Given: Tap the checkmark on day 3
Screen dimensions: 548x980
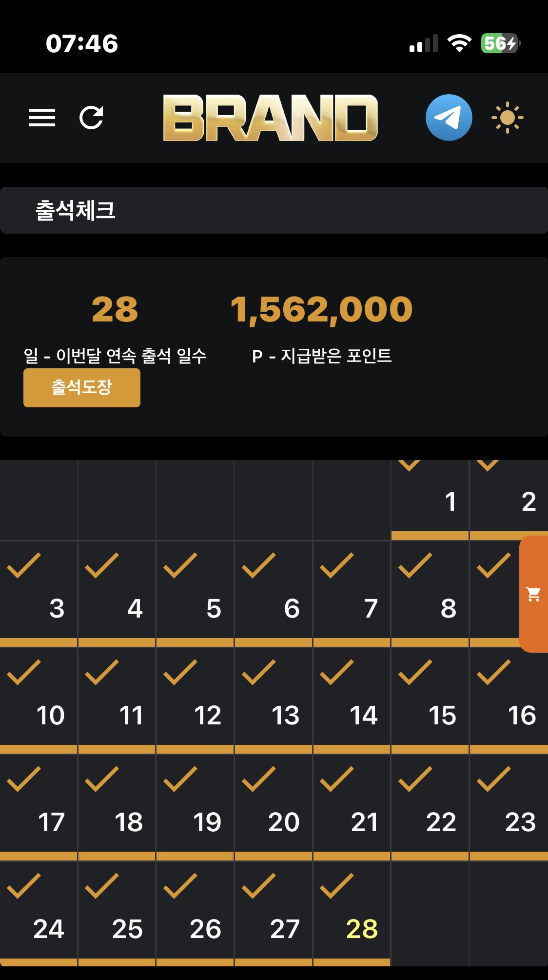Looking at the screenshot, I should [24, 566].
